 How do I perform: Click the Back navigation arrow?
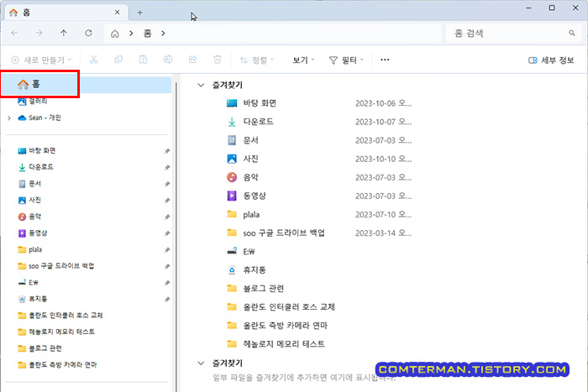pyautogui.click(x=14, y=33)
